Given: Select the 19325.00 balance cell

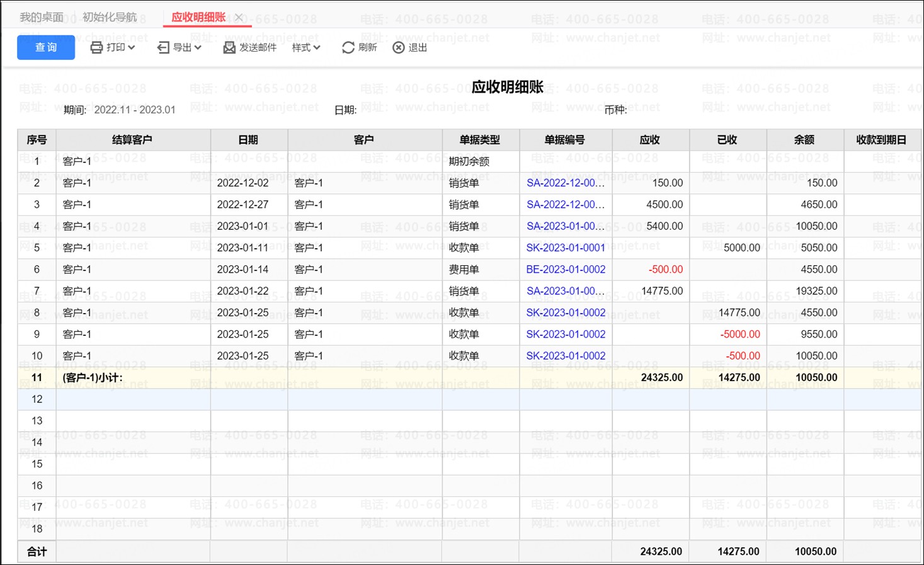Looking at the screenshot, I should click(804, 291).
